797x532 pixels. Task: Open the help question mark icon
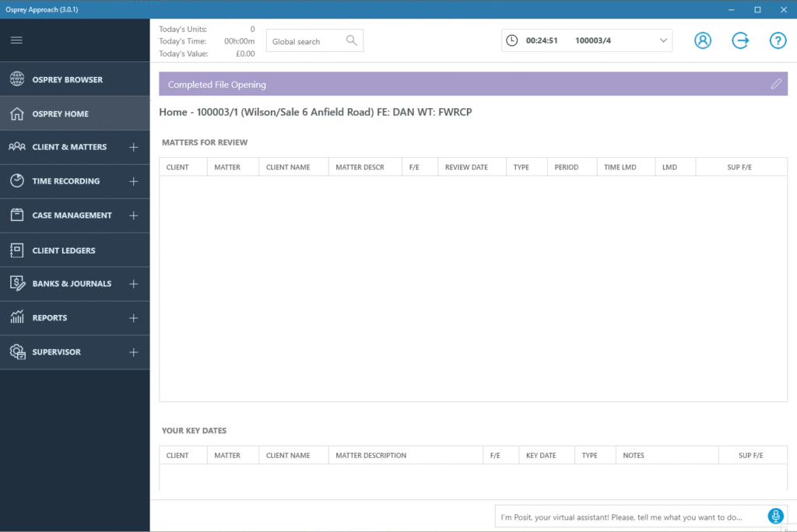click(778, 40)
